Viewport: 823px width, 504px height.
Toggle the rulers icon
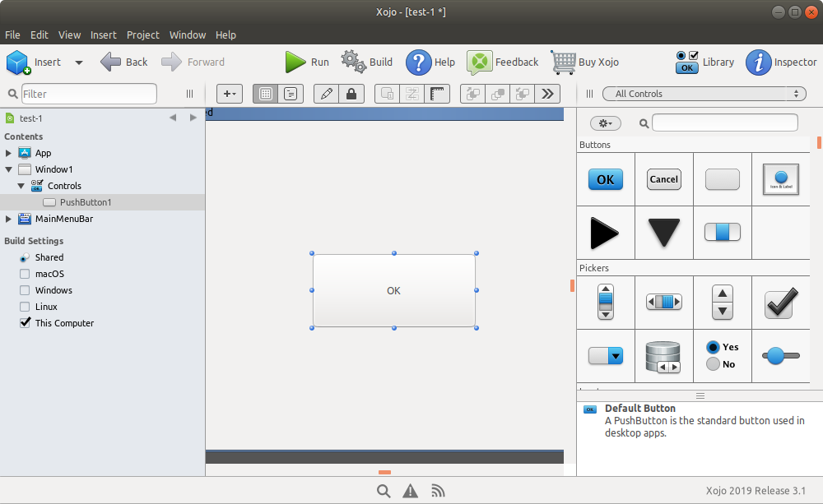[x=437, y=94]
